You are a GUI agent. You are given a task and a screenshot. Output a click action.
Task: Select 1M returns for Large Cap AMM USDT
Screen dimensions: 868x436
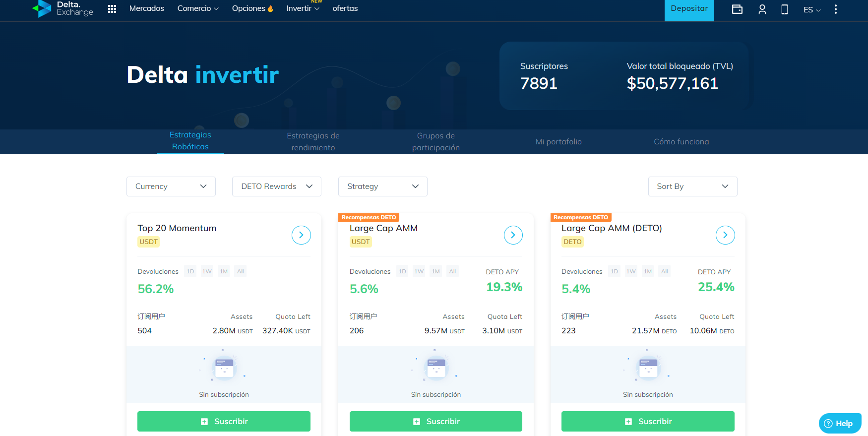click(x=436, y=271)
